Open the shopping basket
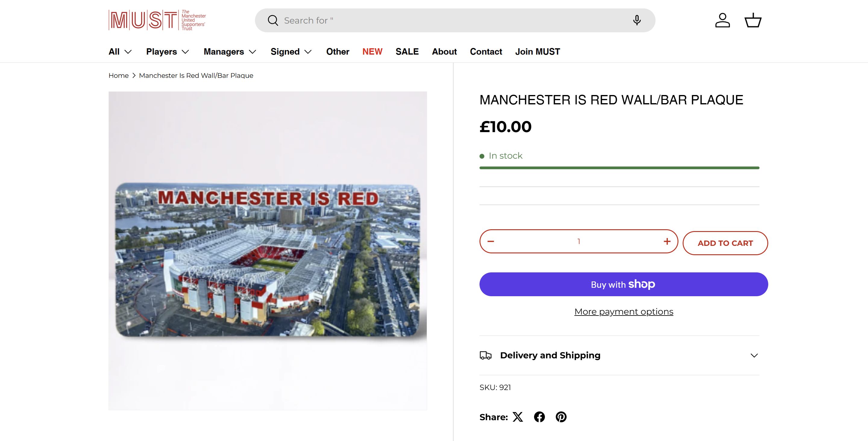Image resolution: width=868 pixels, height=441 pixels. tap(753, 20)
